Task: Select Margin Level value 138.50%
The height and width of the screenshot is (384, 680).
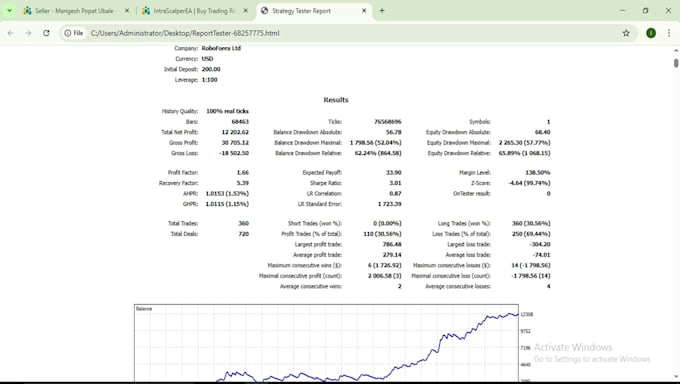Action: tap(538, 173)
